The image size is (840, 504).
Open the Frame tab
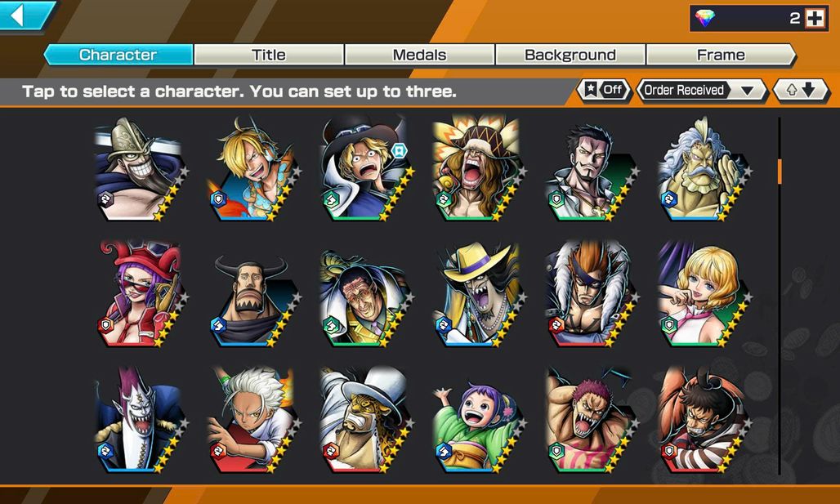click(721, 55)
